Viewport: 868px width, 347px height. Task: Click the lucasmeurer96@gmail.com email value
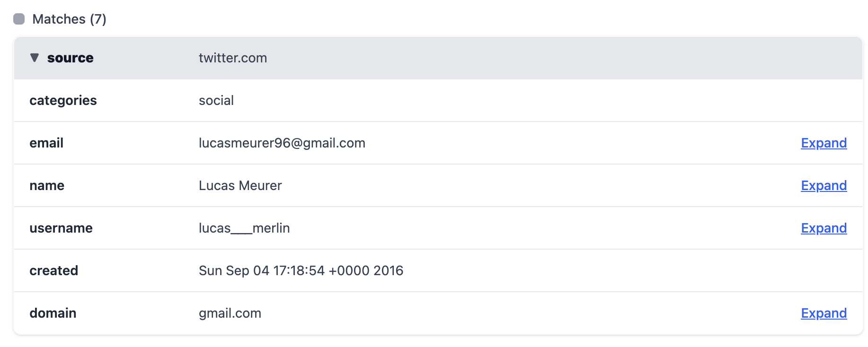click(x=282, y=143)
